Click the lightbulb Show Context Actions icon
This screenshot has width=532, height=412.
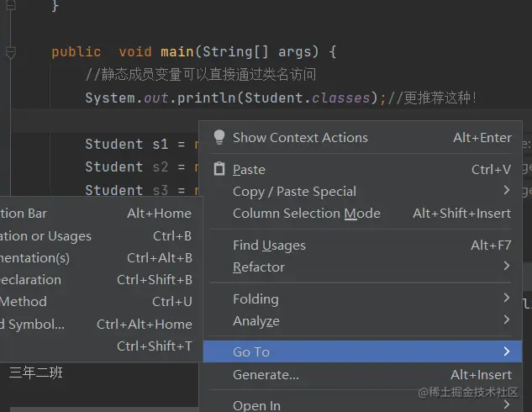point(219,137)
